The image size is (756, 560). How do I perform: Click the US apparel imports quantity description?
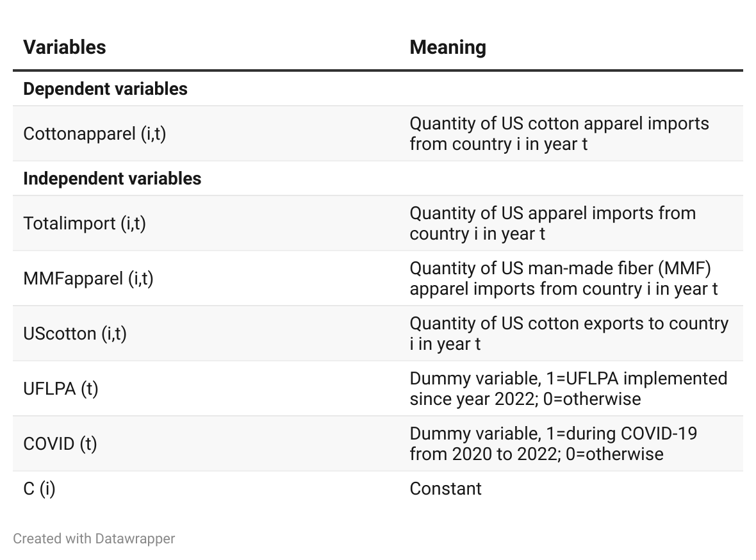(x=552, y=224)
